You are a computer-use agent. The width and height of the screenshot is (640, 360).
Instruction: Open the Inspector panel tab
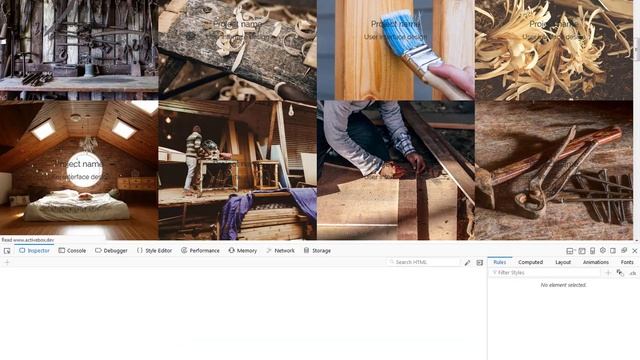click(34, 251)
